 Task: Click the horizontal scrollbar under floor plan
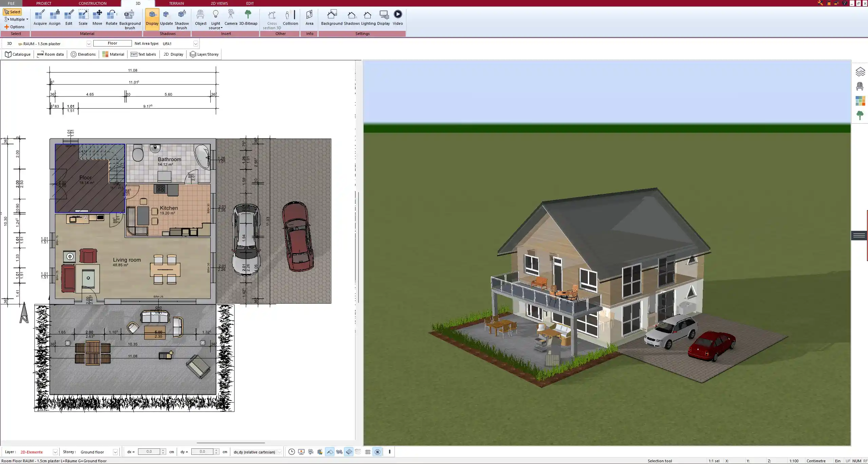tap(231, 443)
